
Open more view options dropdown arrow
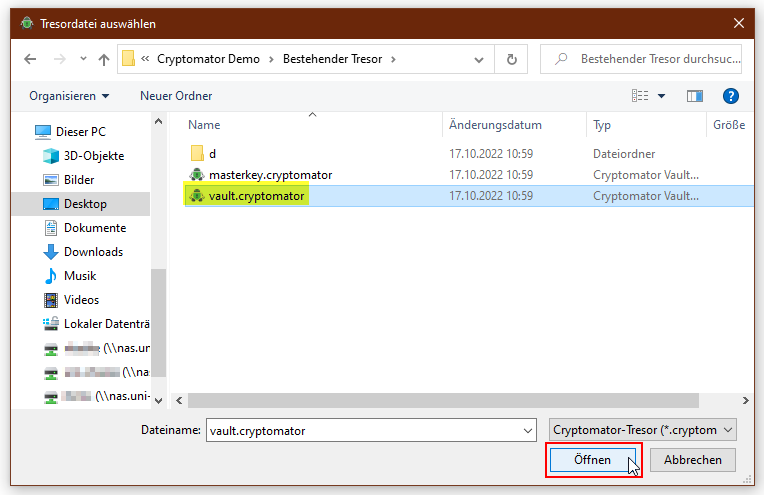point(661,96)
